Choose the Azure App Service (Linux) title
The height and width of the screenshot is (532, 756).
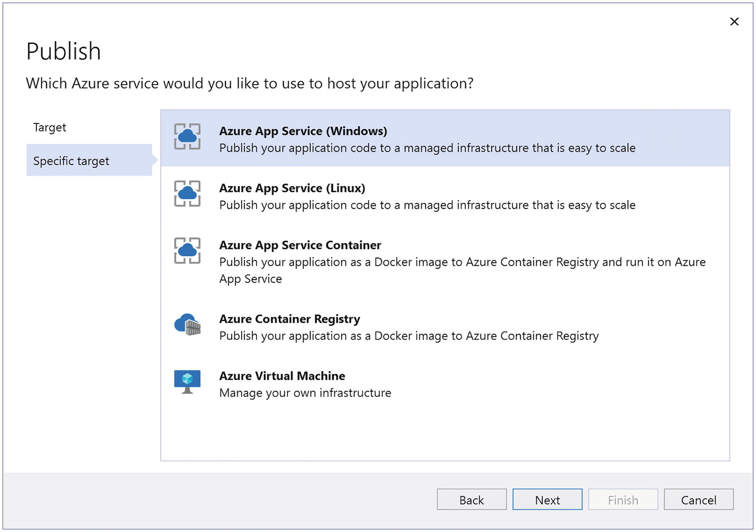[x=292, y=188]
